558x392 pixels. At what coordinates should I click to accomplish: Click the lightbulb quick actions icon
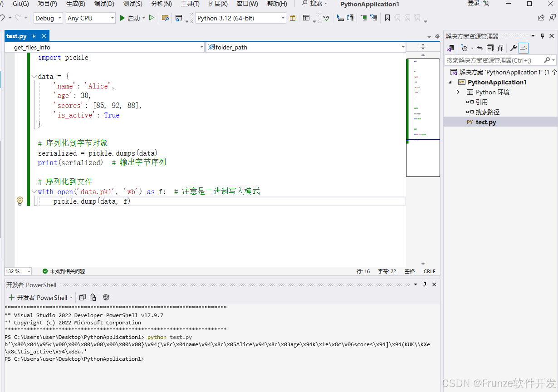20,201
